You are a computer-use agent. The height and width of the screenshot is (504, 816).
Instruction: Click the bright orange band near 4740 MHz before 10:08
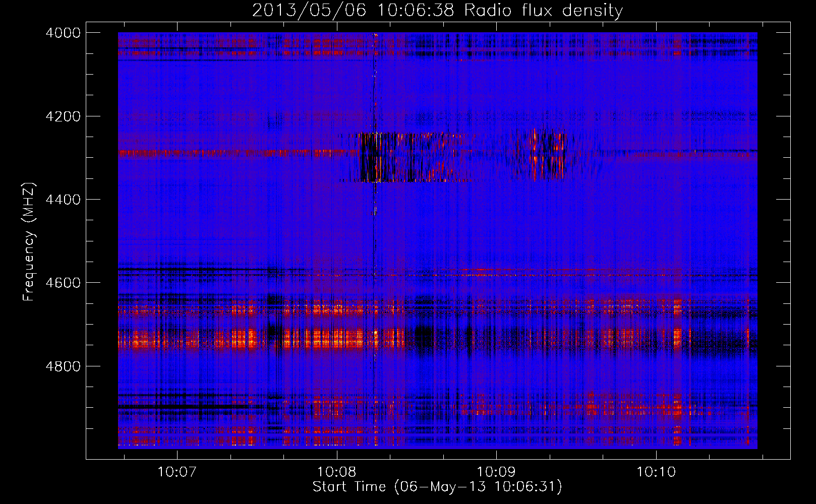[261, 339]
